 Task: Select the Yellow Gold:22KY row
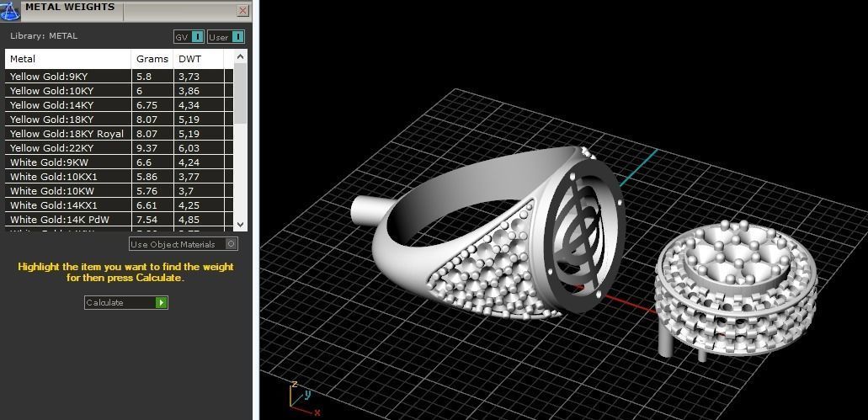[119, 148]
